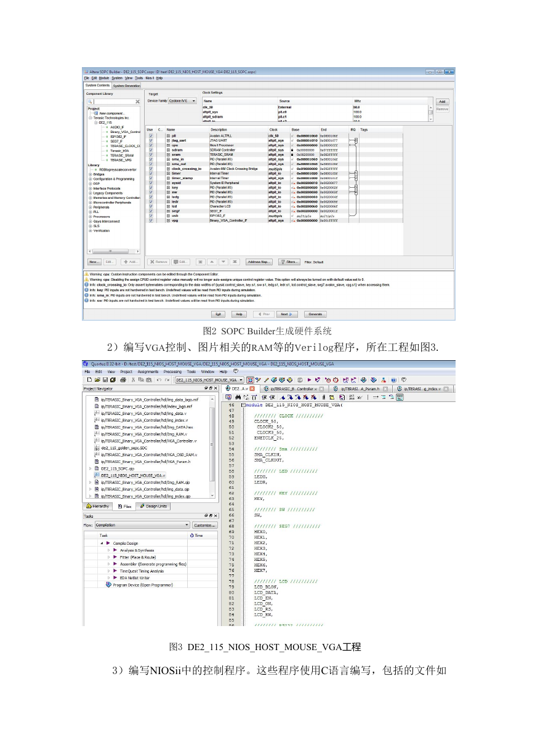
Task: Uncheck the Use checkbox for vpg
Action: 151,220
